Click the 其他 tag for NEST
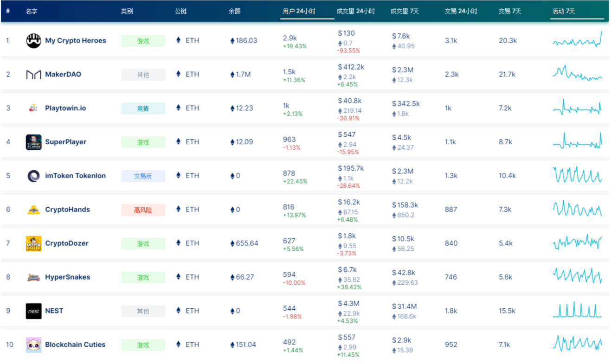 click(143, 311)
